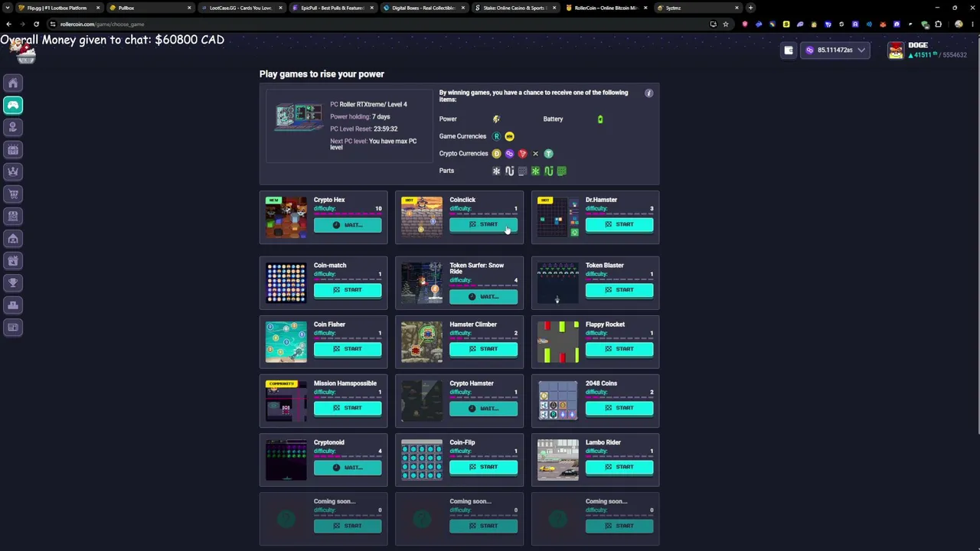Open the Home icon in the sidebar
This screenshot has width=980, height=551.
tap(13, 83)
